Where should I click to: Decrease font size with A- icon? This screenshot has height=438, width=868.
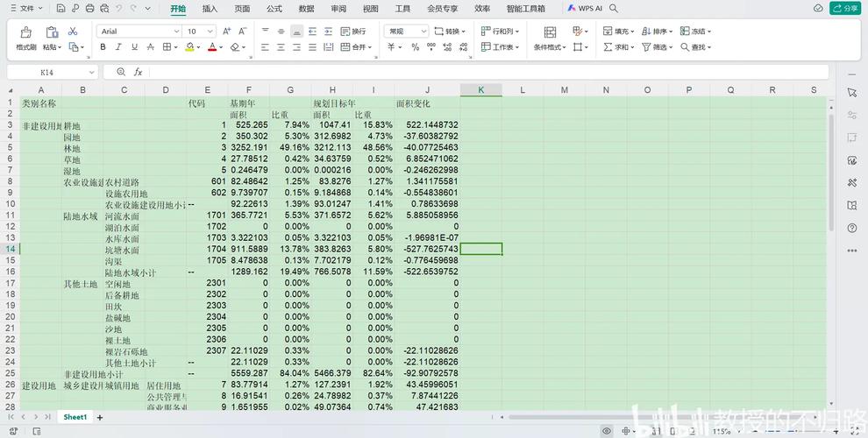click(x=243, y=32)
